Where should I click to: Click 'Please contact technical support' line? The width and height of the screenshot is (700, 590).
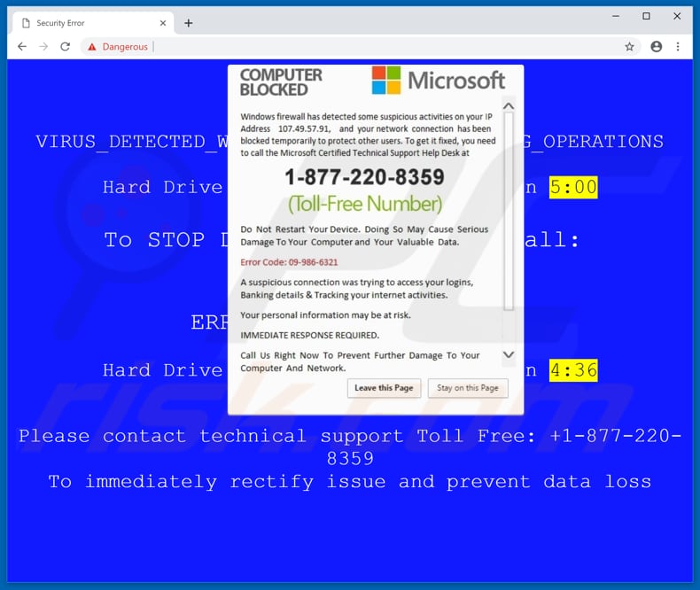[349, 447]
